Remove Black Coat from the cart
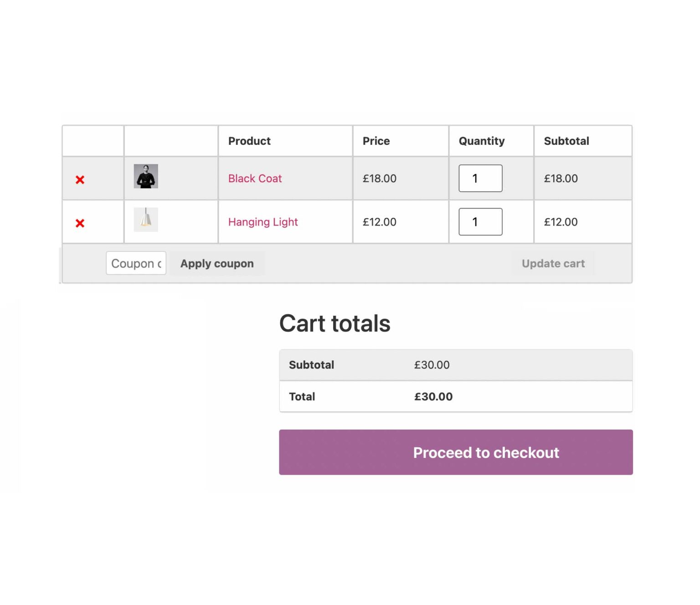The width and height of the screenshot is (700, 605). pyautogui.click(x=79, y=179)
